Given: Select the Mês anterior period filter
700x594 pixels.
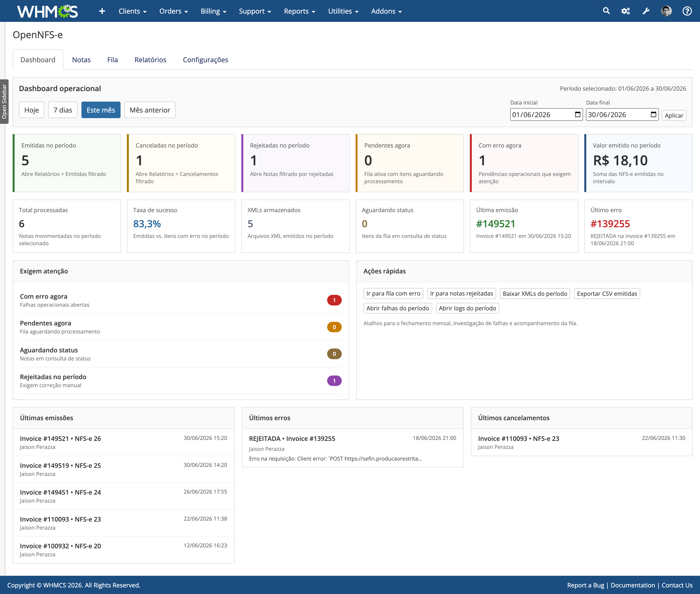Looking at the screenshot, I should click(150, 110).
